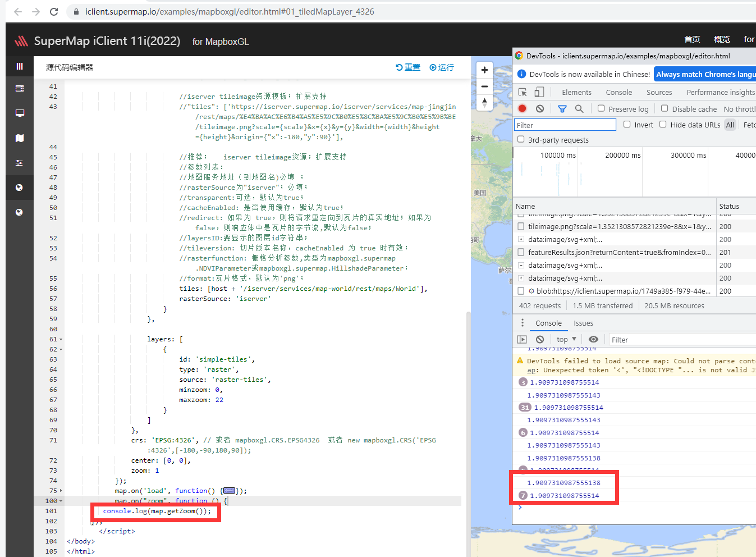Activate DevTools inspect element picker
The height and width of the screenshot is (557, 756).
523,92
